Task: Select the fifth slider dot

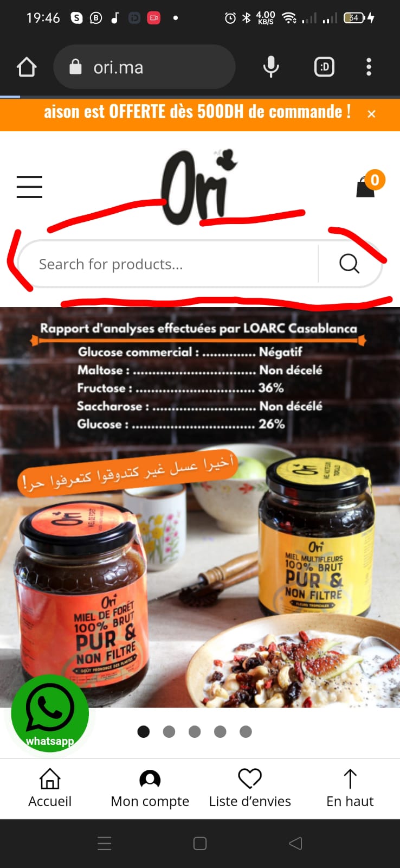Action: pyautogui.click(x=246, y=732)
